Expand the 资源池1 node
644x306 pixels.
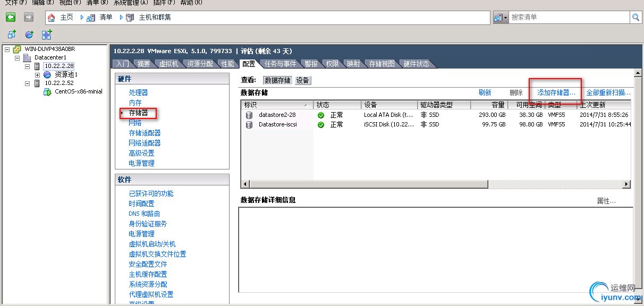point(37,74)
